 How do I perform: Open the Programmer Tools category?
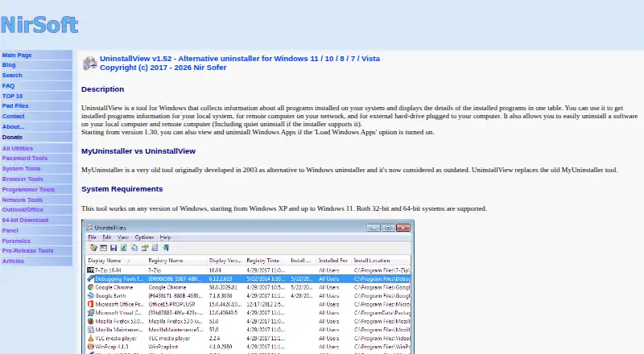tap(28, 189)
